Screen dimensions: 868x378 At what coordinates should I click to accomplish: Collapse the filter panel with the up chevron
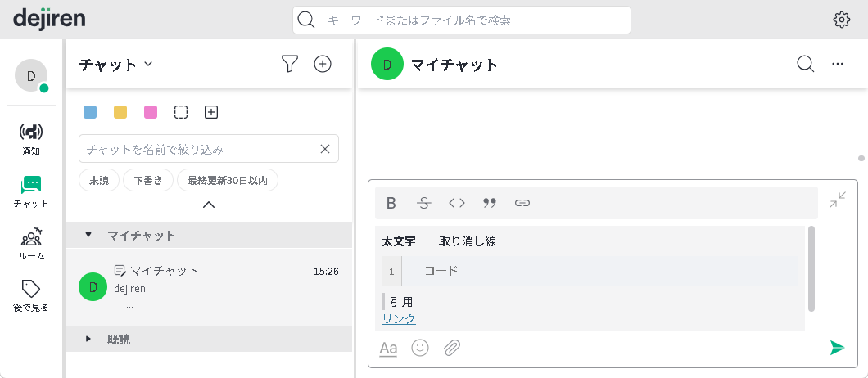[x=209, y=205]
